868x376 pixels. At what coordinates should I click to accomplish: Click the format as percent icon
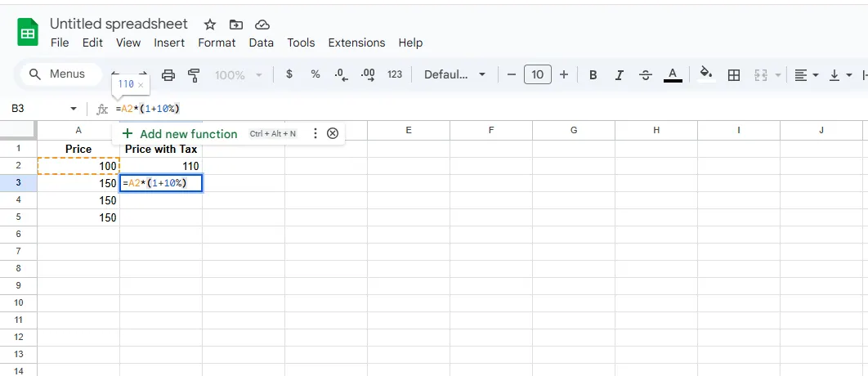[315, 74]
